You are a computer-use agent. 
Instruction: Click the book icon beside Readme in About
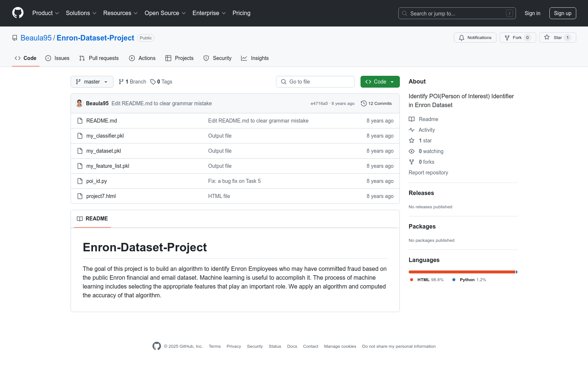412,119
